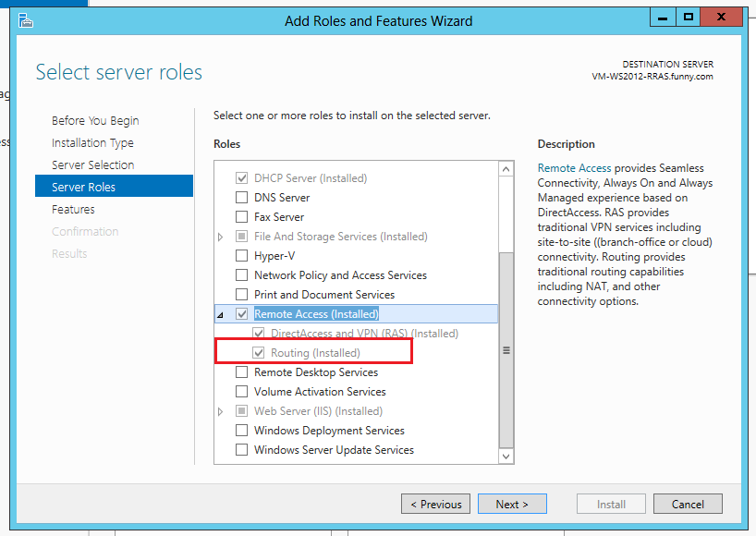The image size is (756, 536).
Task: Click the DHCP Server (Installed) checkbox
Action: tap(241, 177)
